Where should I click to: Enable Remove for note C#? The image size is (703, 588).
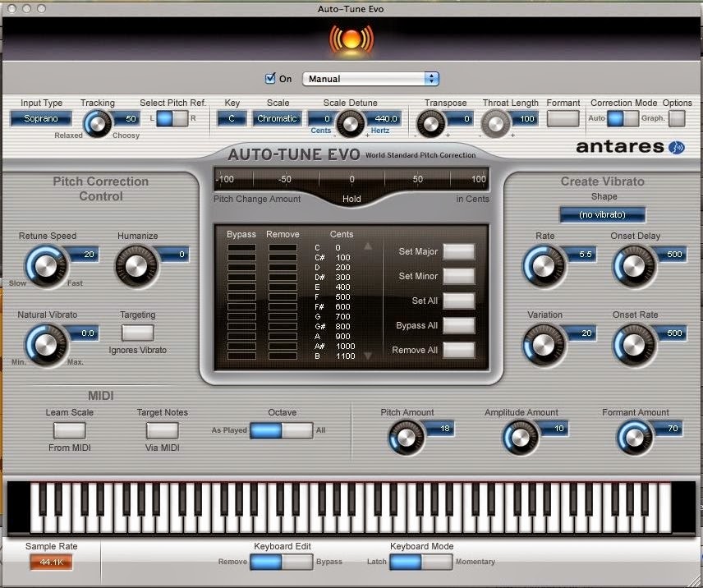coord(283,257)
